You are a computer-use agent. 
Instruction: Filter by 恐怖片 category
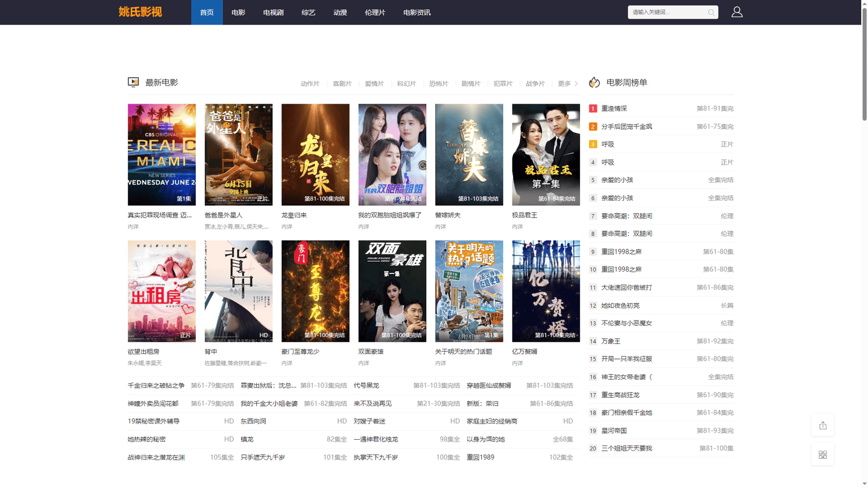click(439, 84)
